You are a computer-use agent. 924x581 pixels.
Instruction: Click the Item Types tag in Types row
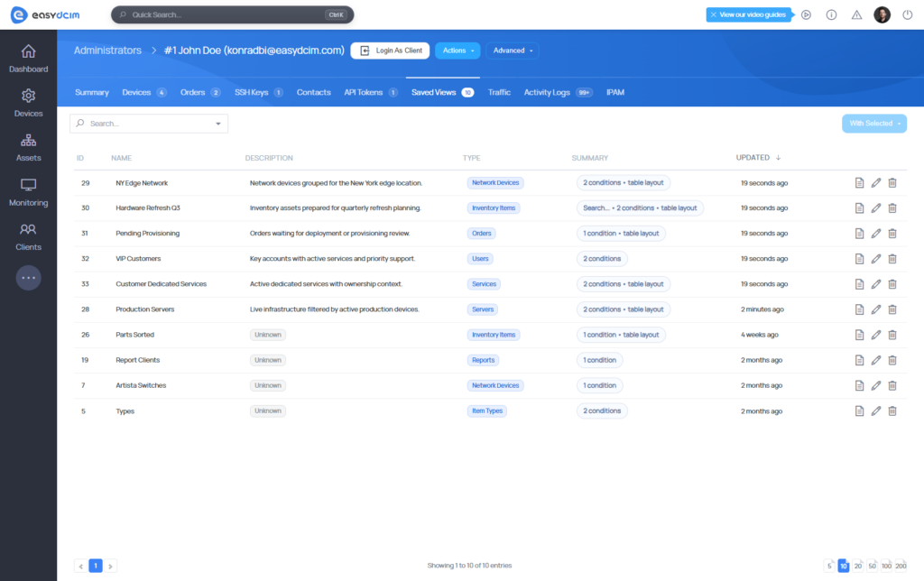487,410
